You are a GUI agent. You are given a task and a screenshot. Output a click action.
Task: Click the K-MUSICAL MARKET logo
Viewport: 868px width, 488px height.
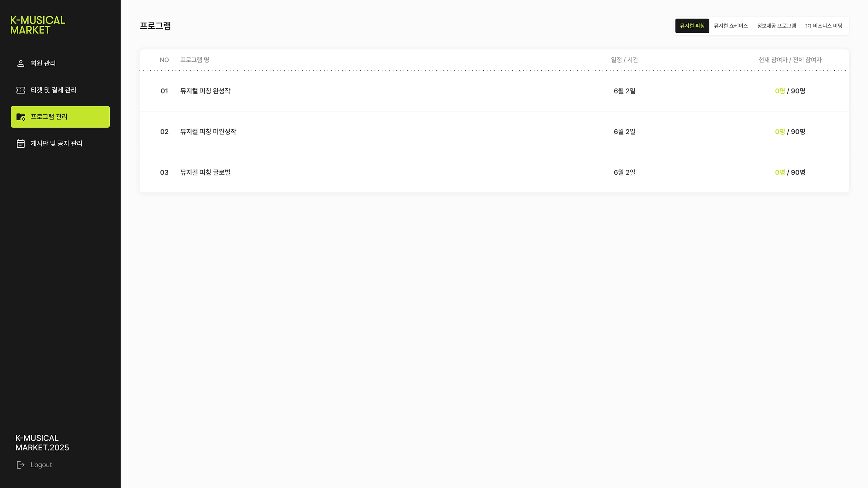coord(38,25)
